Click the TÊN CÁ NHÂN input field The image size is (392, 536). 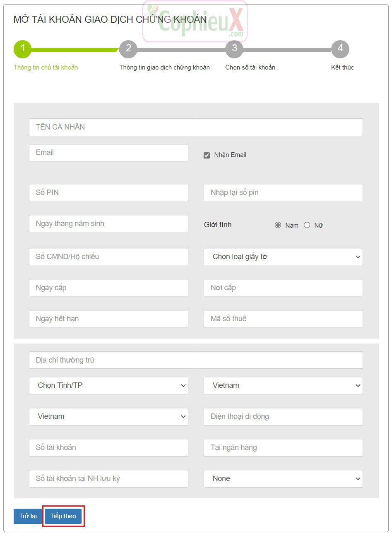[196, 127]
